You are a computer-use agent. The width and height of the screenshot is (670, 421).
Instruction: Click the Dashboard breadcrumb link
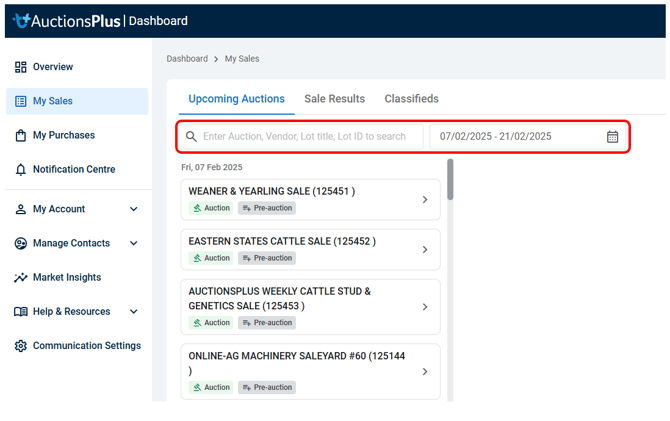point(187,59)
